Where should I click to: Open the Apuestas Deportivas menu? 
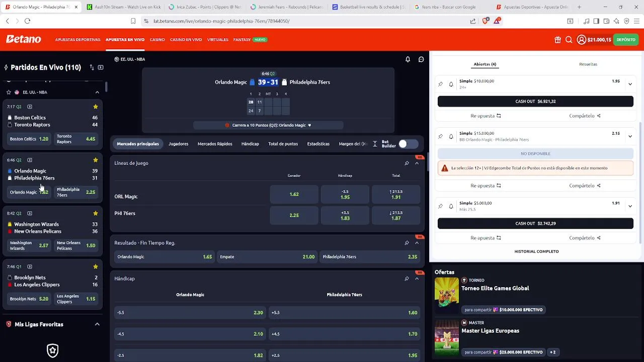[77, 40]
